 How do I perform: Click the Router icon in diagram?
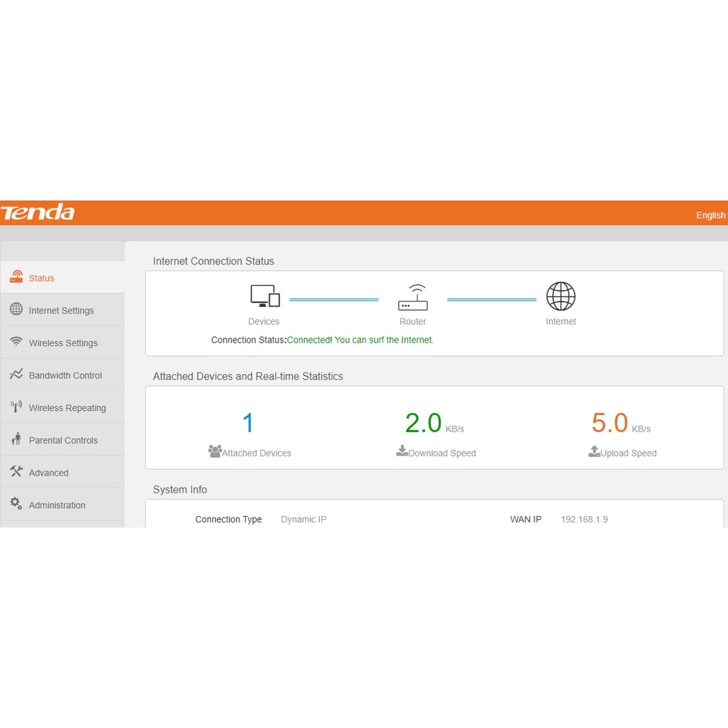tap(413, 298)
